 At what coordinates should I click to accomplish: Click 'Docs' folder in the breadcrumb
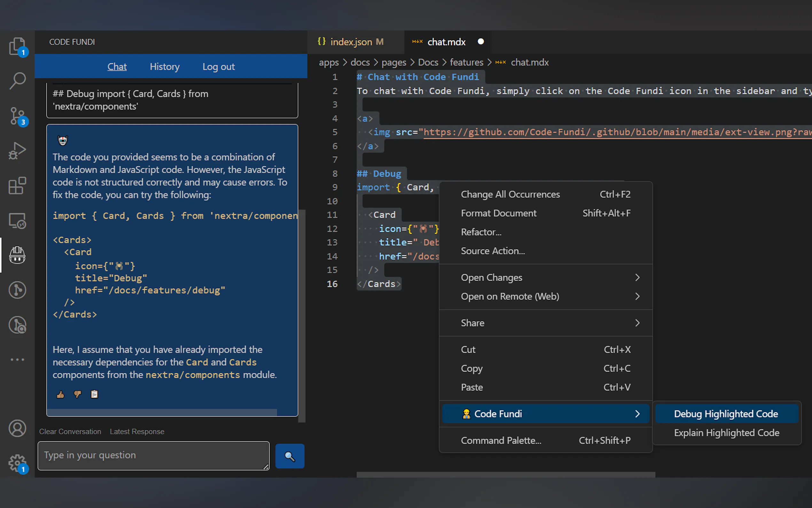428,62
